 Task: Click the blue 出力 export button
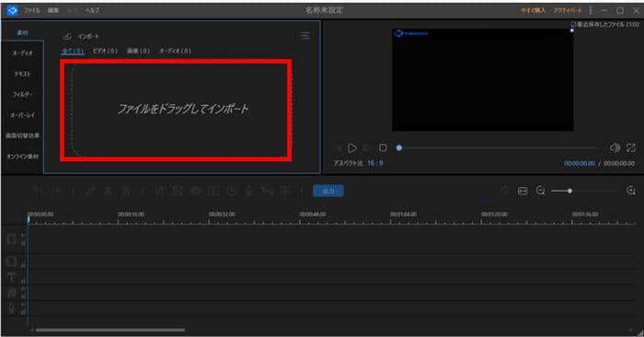pyautogui.click(x=328, y=192)
